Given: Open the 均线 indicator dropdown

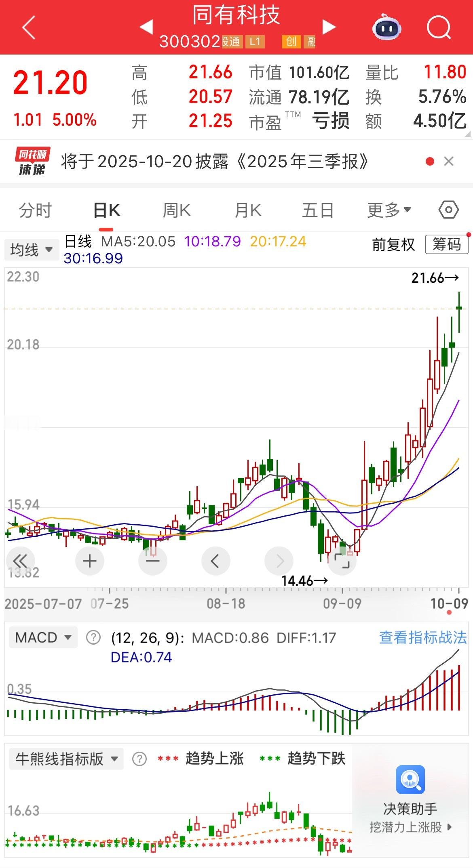Looking at the screenshot, I should click(32, 250).
